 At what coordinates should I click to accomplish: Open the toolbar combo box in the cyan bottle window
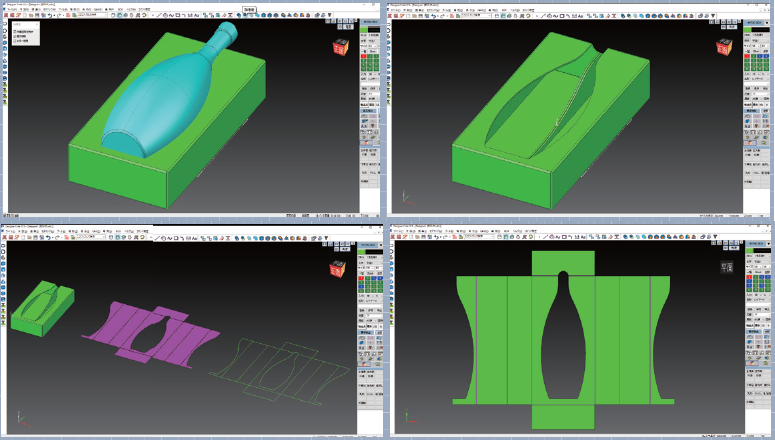coord(92,15)
